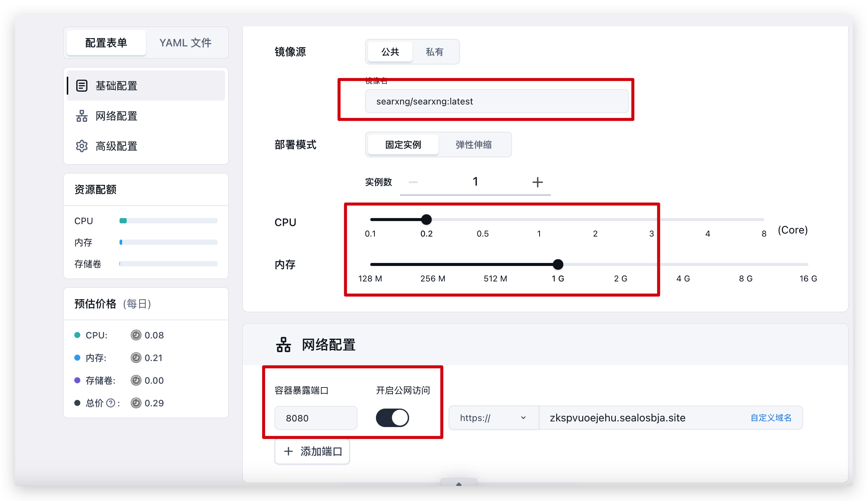868x501 pixels.
Task: Select 固定实例 deployment mode
Action: (x=403, y=144)
